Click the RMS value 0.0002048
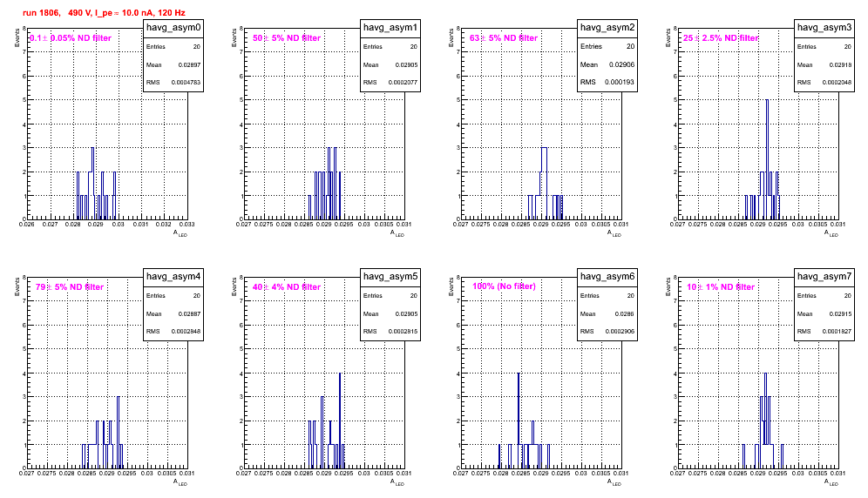The width and height of the screenshot is (868, 498). point(837,83)
